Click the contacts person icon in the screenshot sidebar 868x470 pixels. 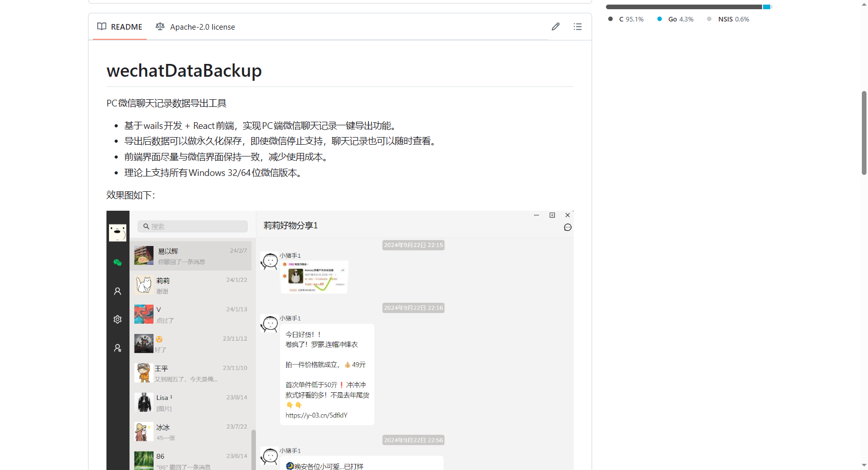[x=117, y=291]
